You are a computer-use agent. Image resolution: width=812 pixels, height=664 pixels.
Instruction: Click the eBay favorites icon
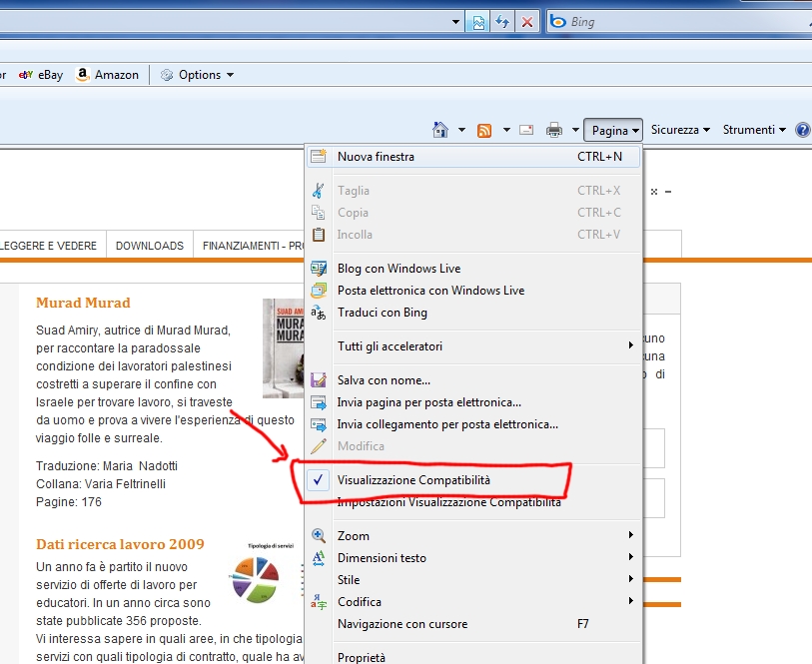click(25, 75)
